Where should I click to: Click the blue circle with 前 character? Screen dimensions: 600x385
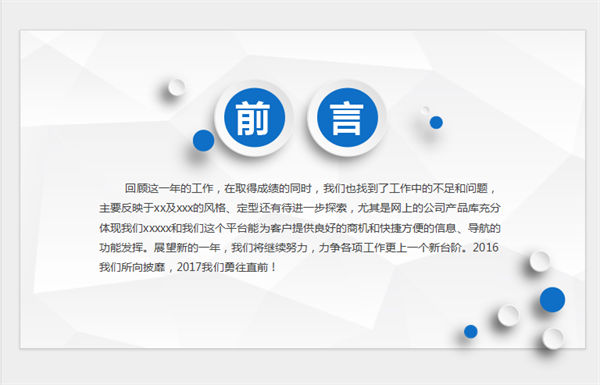[x=254, y=117]
